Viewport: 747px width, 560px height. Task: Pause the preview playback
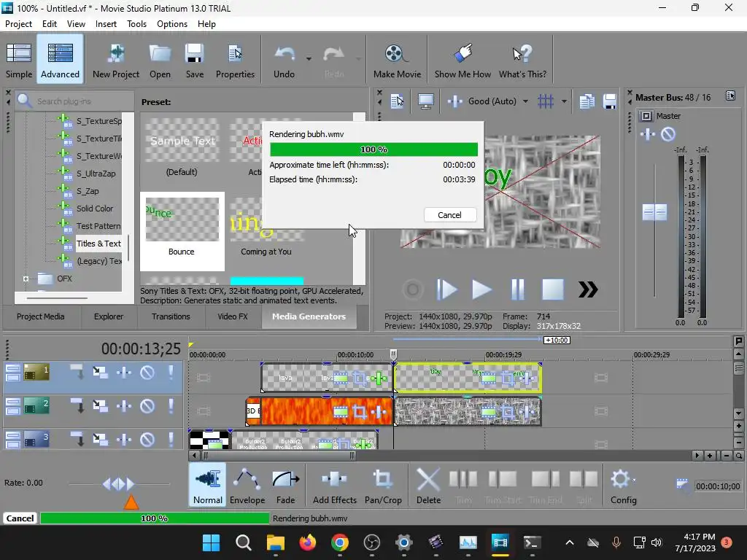[x=517, y=289]
